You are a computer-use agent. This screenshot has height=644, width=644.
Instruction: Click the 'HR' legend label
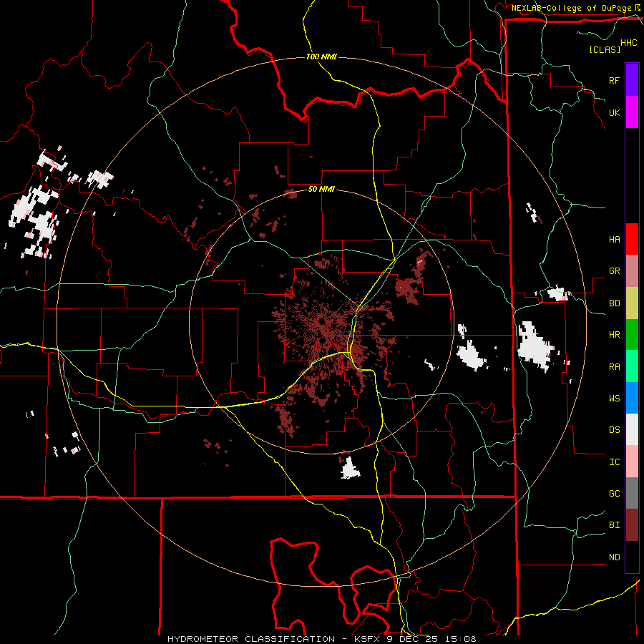pos(615,335)
